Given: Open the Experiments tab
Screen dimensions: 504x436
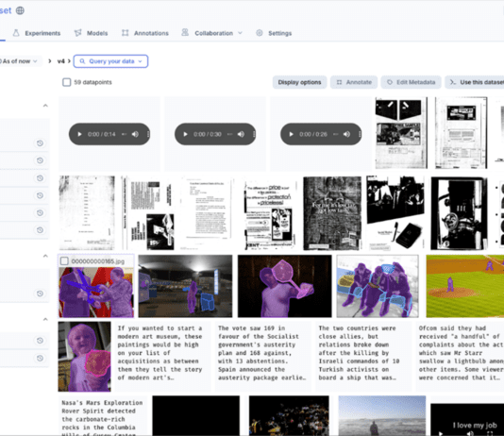Looking at the screenshot, I should (x=37, y=33).
